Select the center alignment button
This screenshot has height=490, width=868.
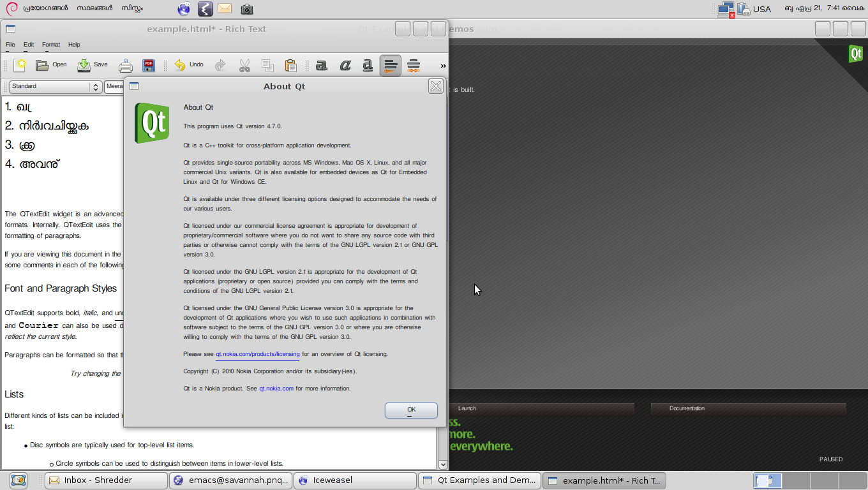pyautogui.click(x=414, y=65)
